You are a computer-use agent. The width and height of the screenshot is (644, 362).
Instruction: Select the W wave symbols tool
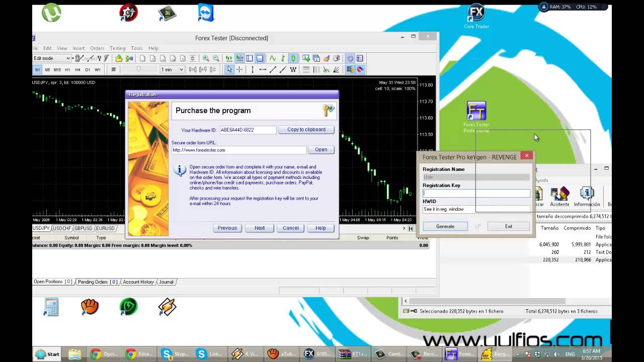click(293, 69)
